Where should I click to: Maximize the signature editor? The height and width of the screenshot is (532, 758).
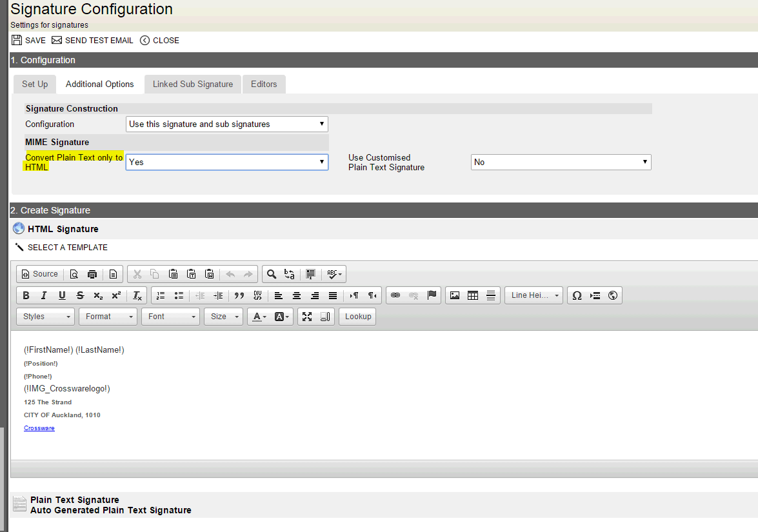308,316
